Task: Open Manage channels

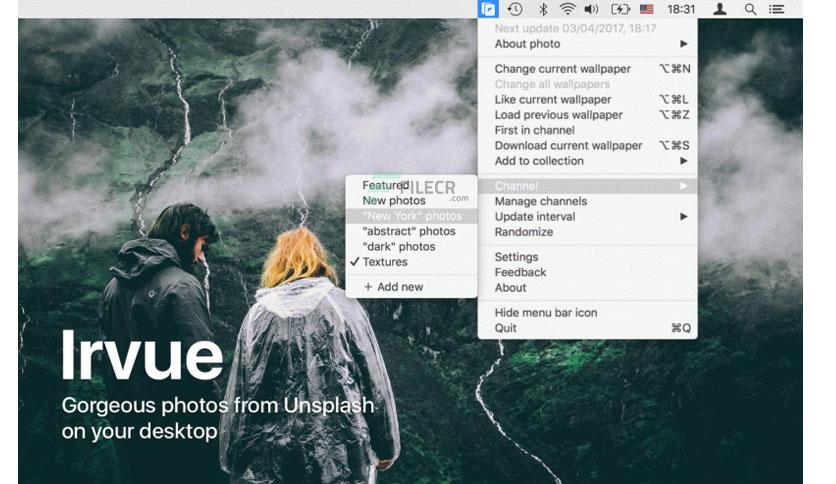Action: (588, 201)
